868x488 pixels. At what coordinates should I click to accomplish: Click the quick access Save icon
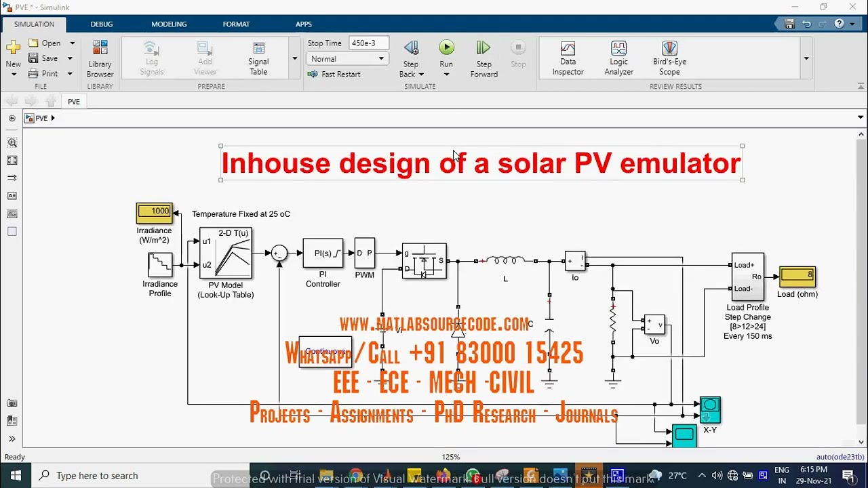point(789,24)
